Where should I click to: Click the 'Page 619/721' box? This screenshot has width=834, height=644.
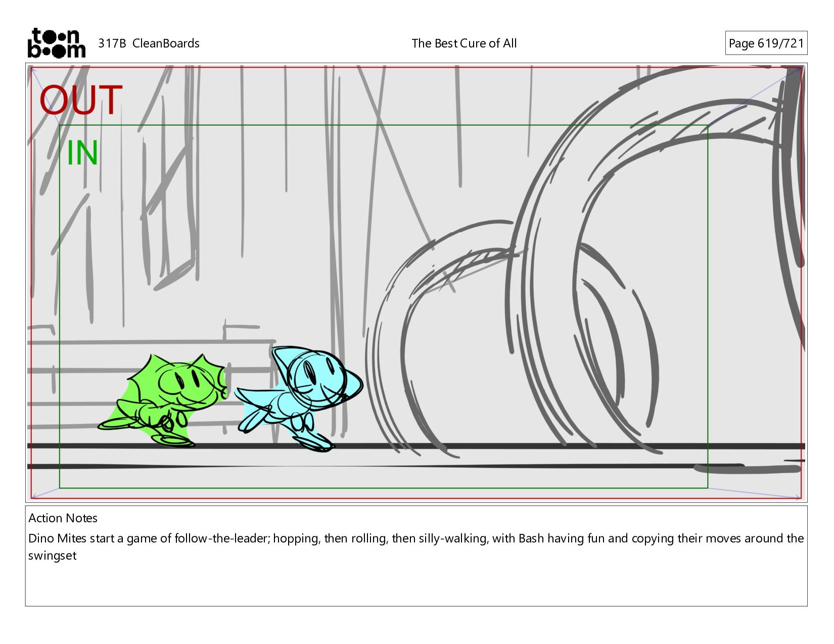766,43
